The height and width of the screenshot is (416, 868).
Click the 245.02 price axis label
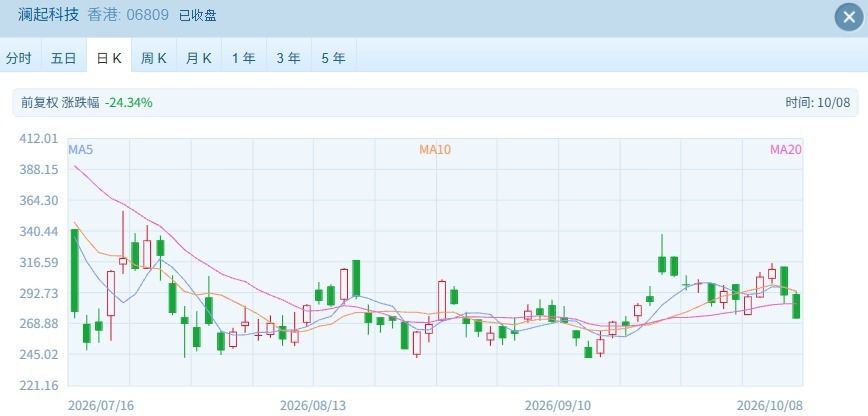click(x=39, y=355)
